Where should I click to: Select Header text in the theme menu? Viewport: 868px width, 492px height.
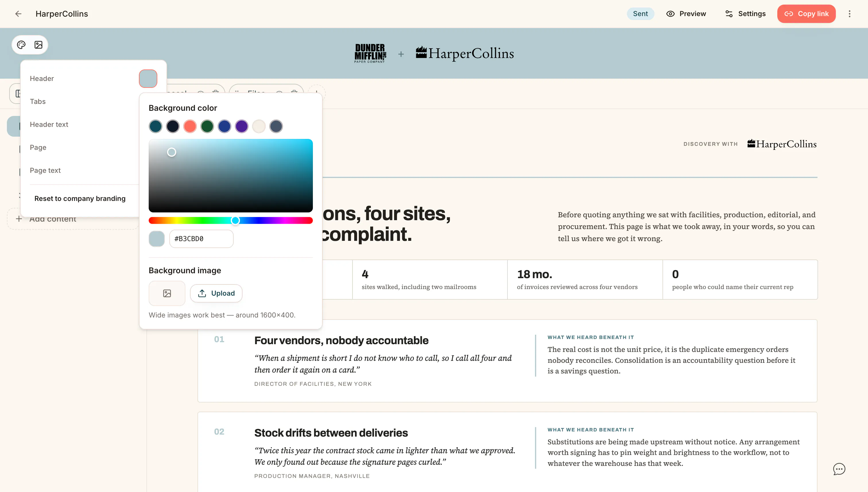click(x=49, y=125)
